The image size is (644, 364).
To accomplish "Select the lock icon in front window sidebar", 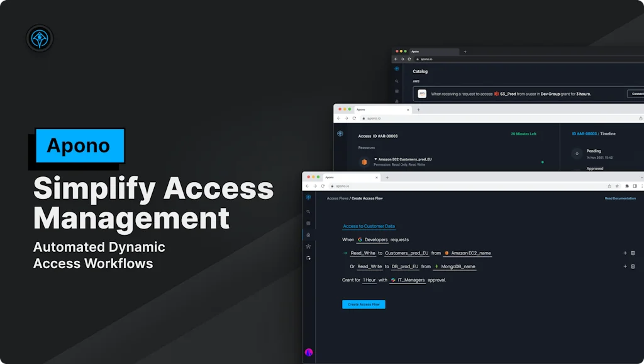I will tap(308, 235).
